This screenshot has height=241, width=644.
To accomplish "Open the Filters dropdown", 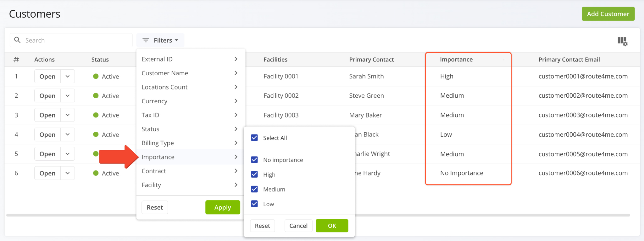I will [x=160, y=40].
